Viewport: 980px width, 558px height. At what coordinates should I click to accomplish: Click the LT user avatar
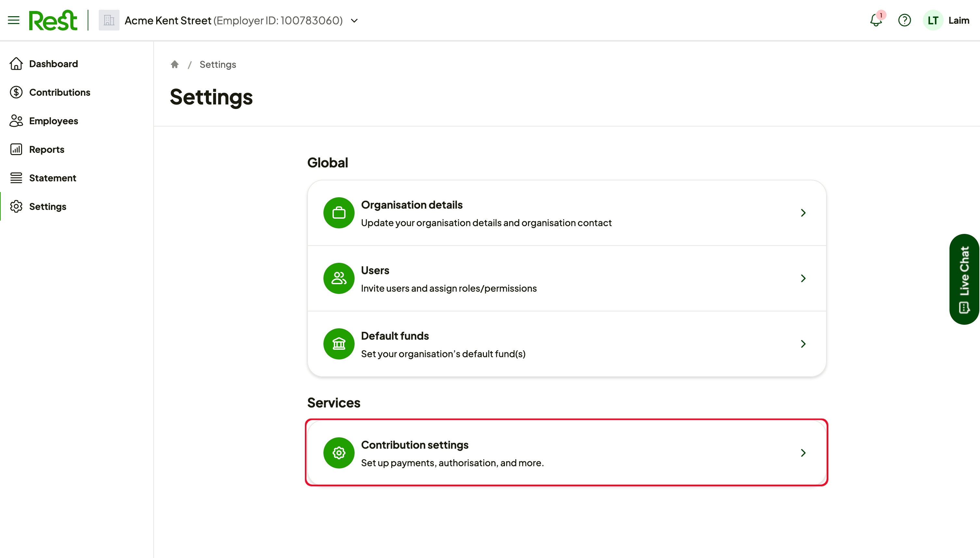click(x=933, y=20)
